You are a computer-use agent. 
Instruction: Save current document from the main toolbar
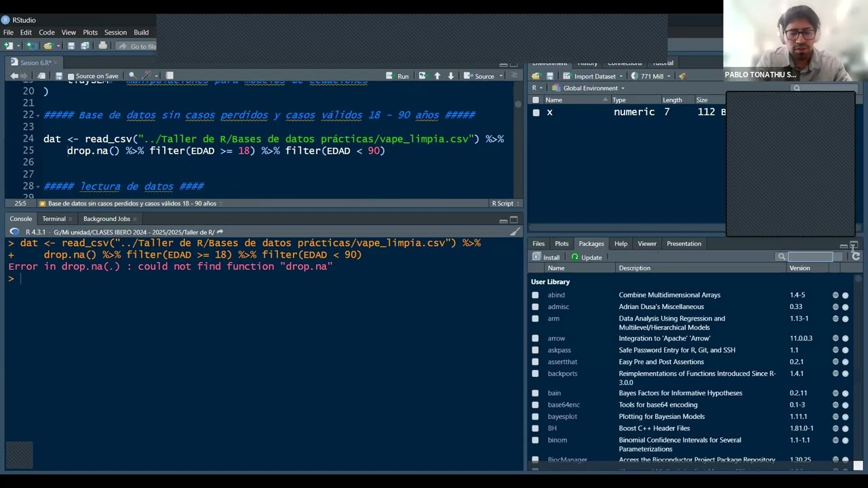(x=71, y=46)
